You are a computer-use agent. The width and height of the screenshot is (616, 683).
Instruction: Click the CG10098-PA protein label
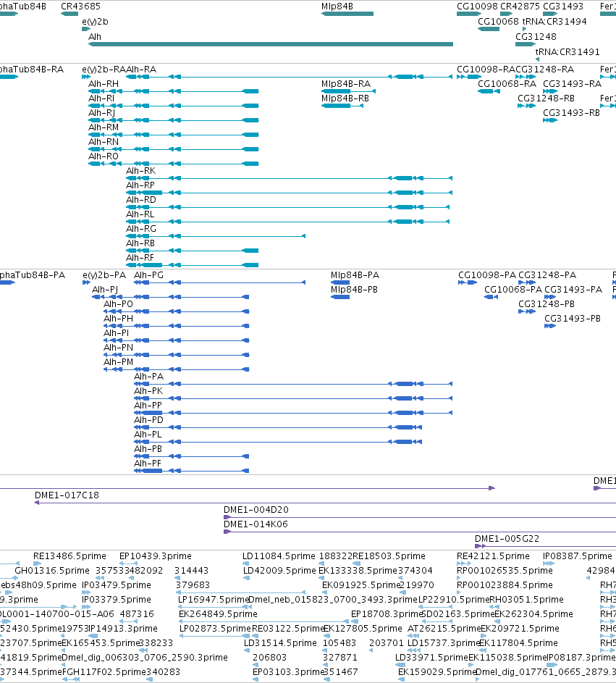pyautogui.click(x=487, y=275)
